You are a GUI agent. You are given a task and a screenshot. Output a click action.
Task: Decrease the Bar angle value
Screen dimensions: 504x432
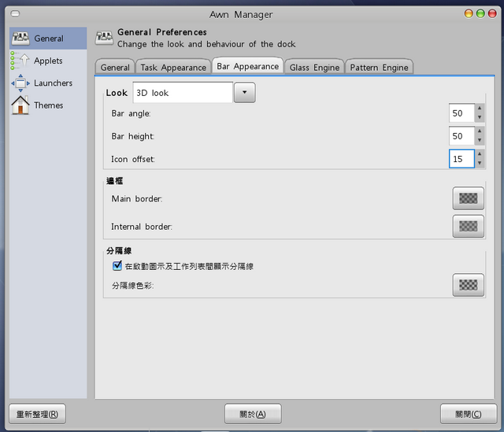480,117
